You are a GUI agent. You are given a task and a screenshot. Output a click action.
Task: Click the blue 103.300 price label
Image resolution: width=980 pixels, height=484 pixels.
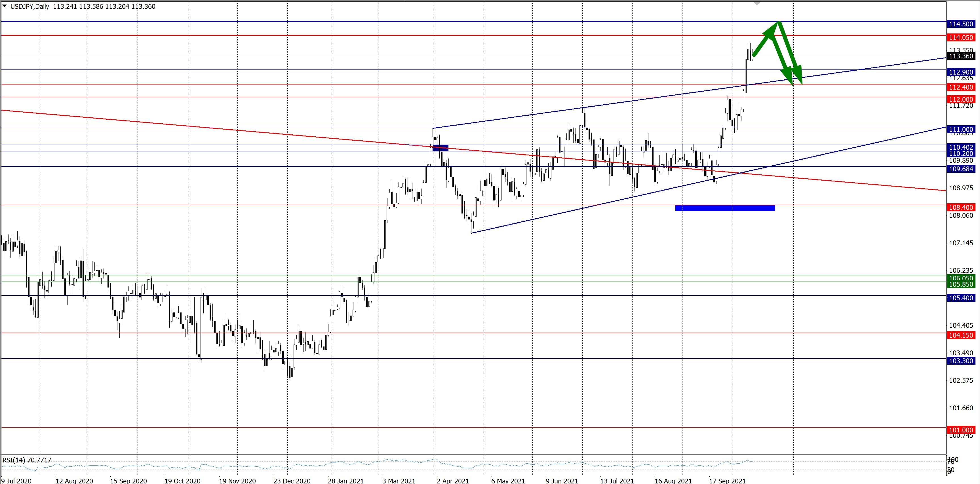[x=961, y=361]
